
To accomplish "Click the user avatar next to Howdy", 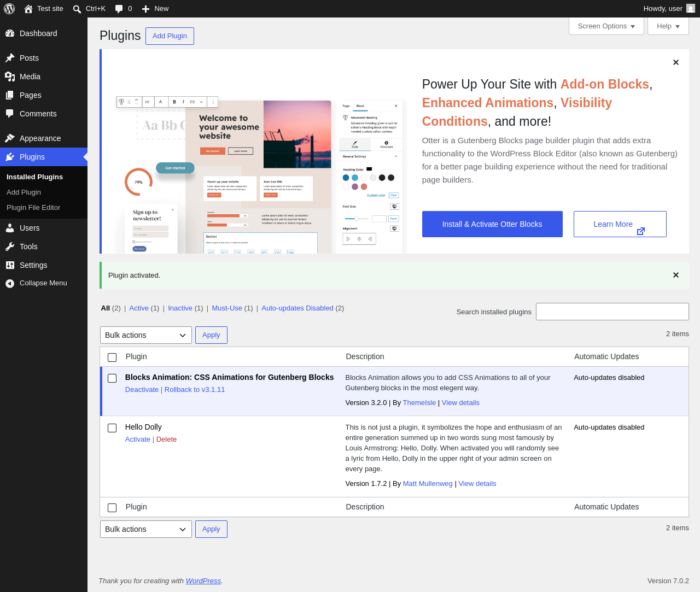I will [x=691, y=9].
